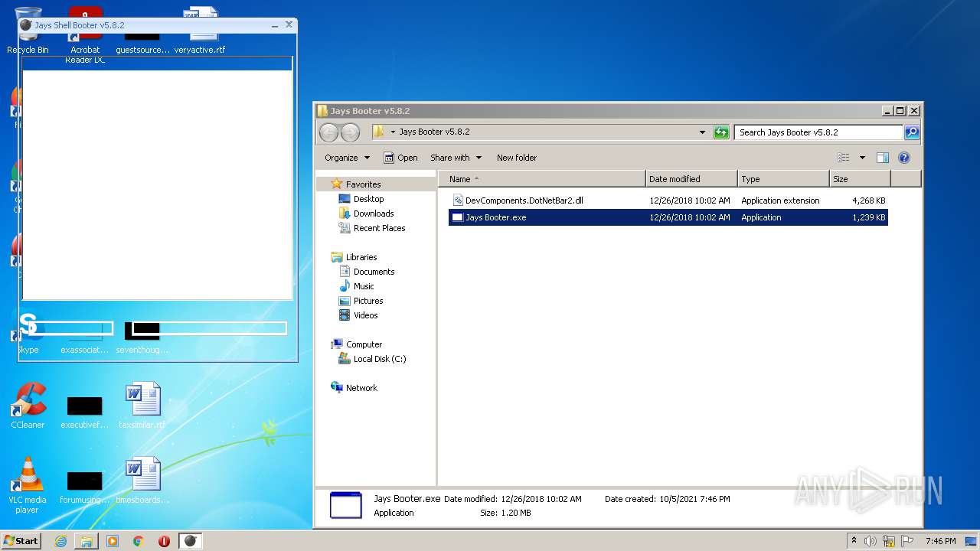Toggle the preview pane icon

coord(882,158)
